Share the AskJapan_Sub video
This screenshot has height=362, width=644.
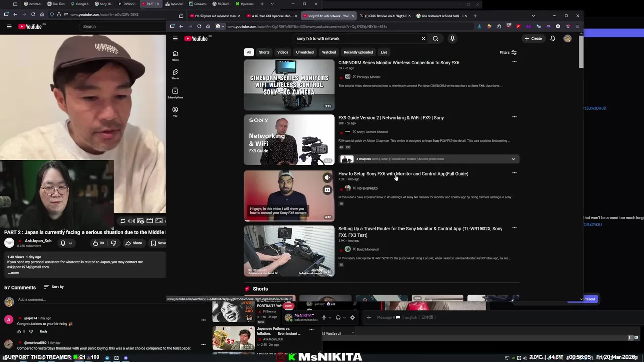tap(133, 243)
